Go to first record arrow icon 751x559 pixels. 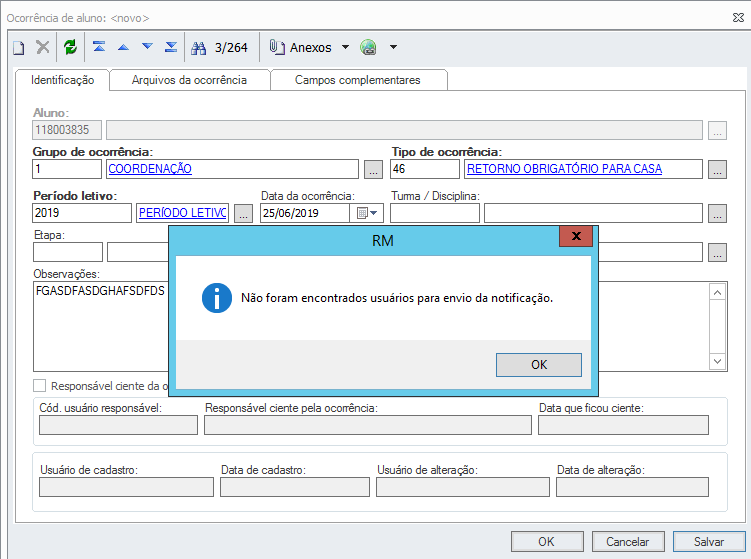point(99,46)
